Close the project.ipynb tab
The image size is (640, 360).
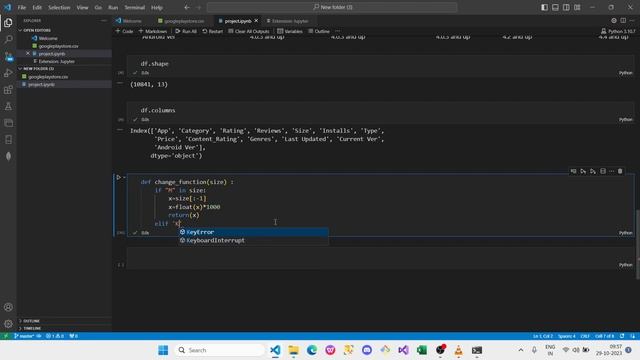[256, 21]
